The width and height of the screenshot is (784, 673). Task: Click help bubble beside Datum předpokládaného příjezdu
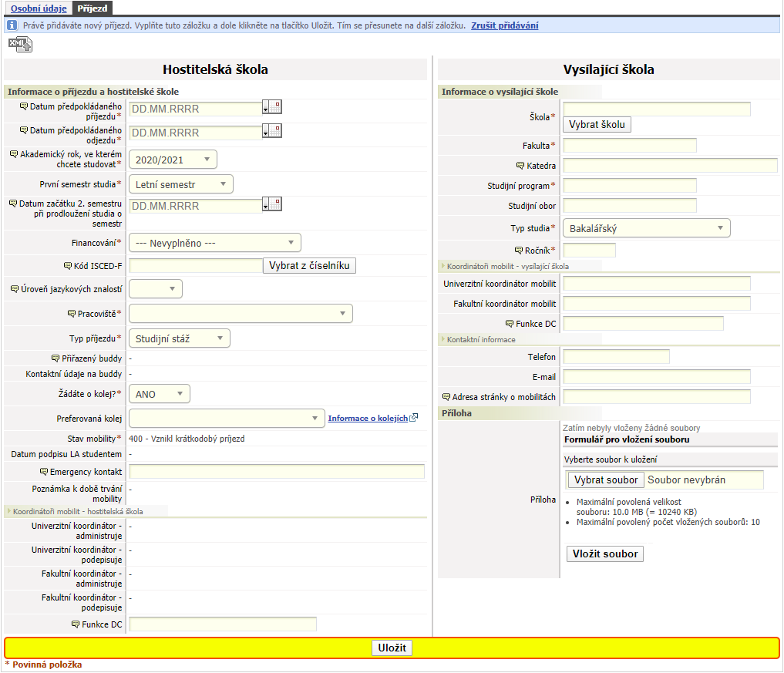23,106
